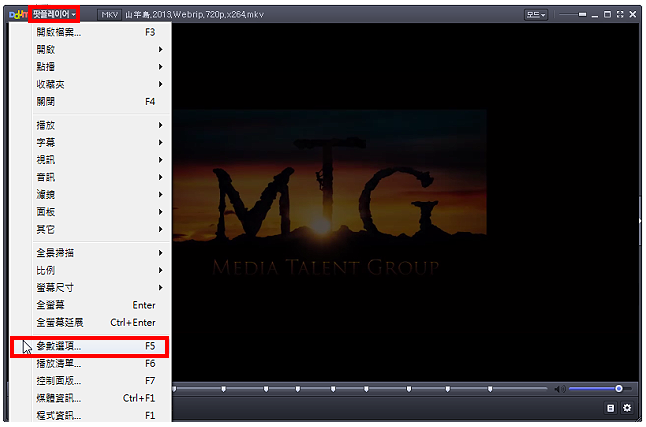
Task: Expand the 收藏夾 submenu
Action: click(x=90, y=84)
